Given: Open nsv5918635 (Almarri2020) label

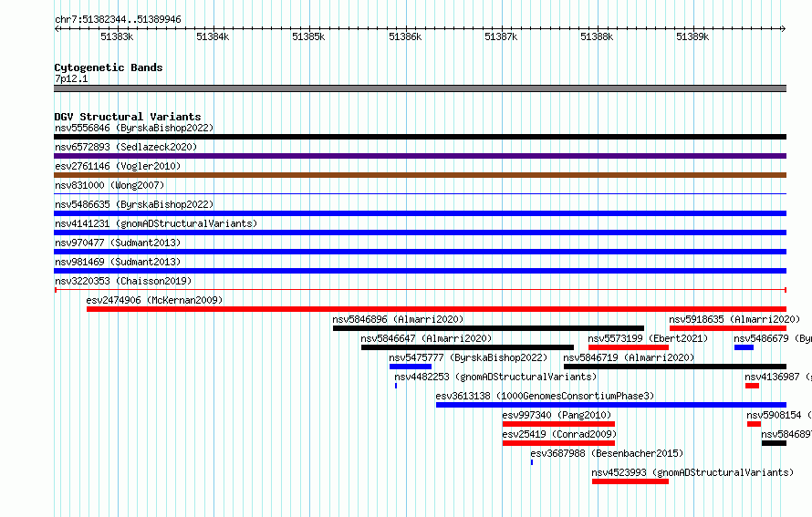Looking at the screenshot, I should click(x=734, y=319).
